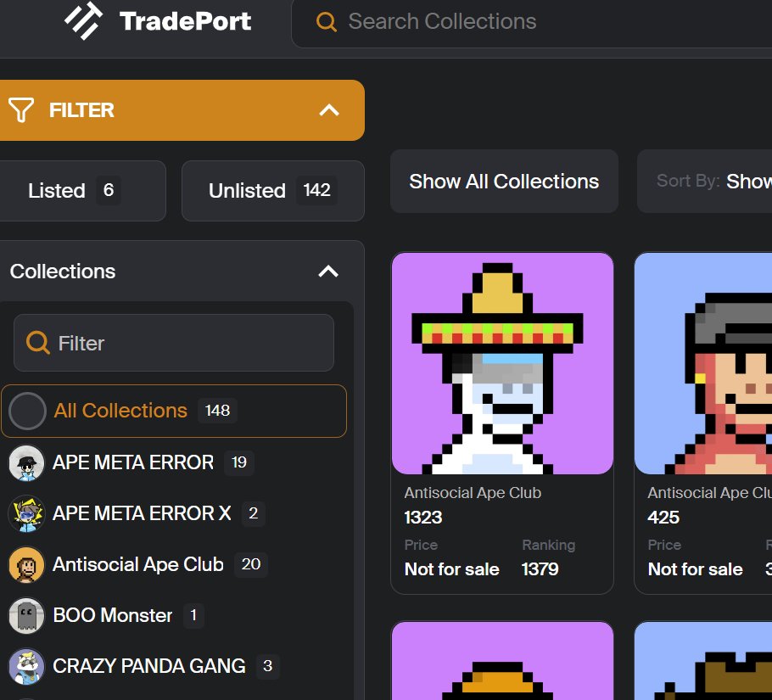Click NFT number 425 title

pos(663,518)
